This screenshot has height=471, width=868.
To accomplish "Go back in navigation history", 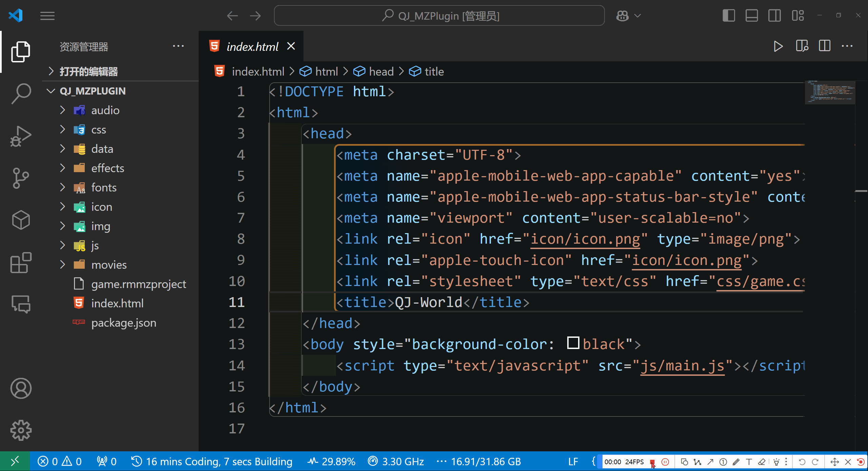I will pyautogui.click(x=233, y=16).
